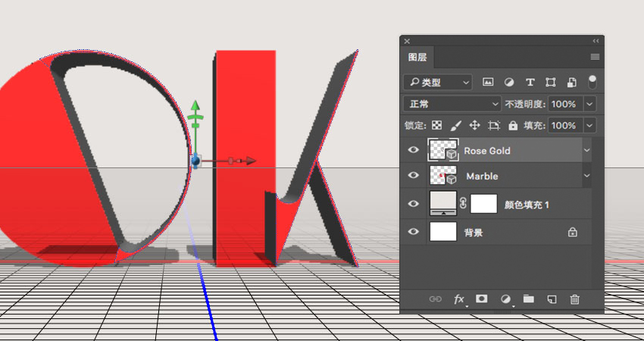Create a new group folder
The height and width of the screenshot is (341, 644).
point(528,299)
